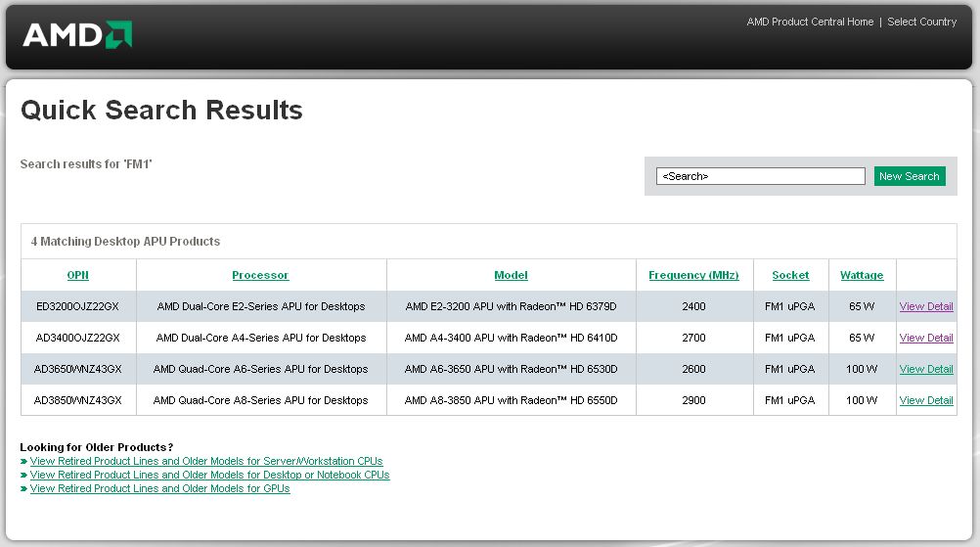Image resolution: width=980 pixels, height=547 pixels.
Task: Open retired models for GPUs link
Action: click(x=160, y=489)
